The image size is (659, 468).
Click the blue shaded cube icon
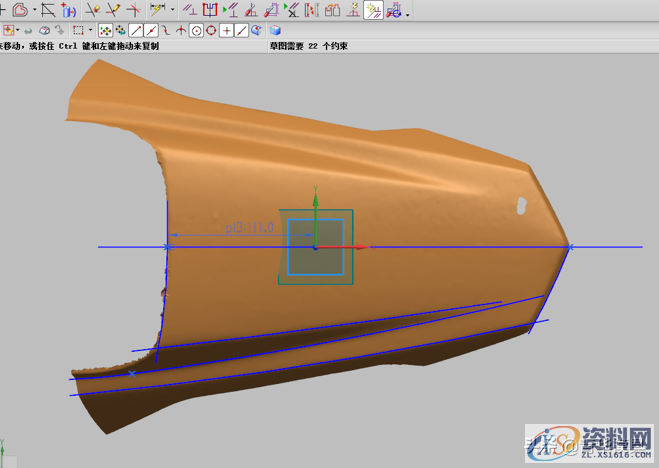pyautogui.click(x=275, y=31)
